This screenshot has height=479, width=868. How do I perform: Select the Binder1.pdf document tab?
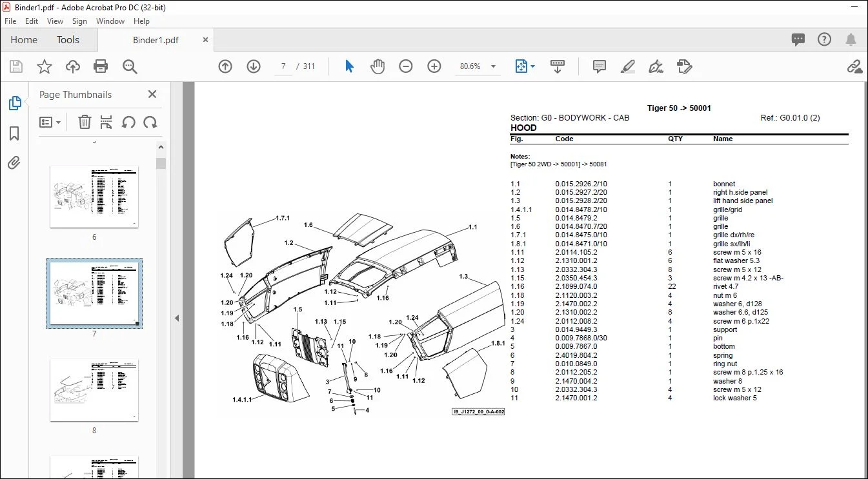(x=156, y=40)
